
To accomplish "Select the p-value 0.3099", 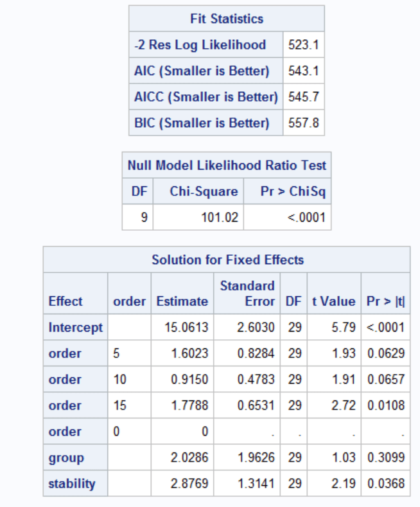I will 386,458.
